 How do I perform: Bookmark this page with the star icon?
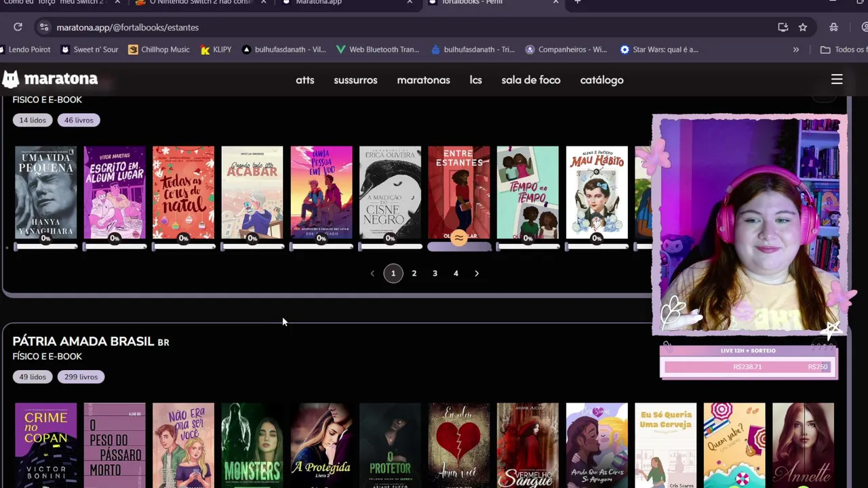pyautogui.click(x=803, y=27)
